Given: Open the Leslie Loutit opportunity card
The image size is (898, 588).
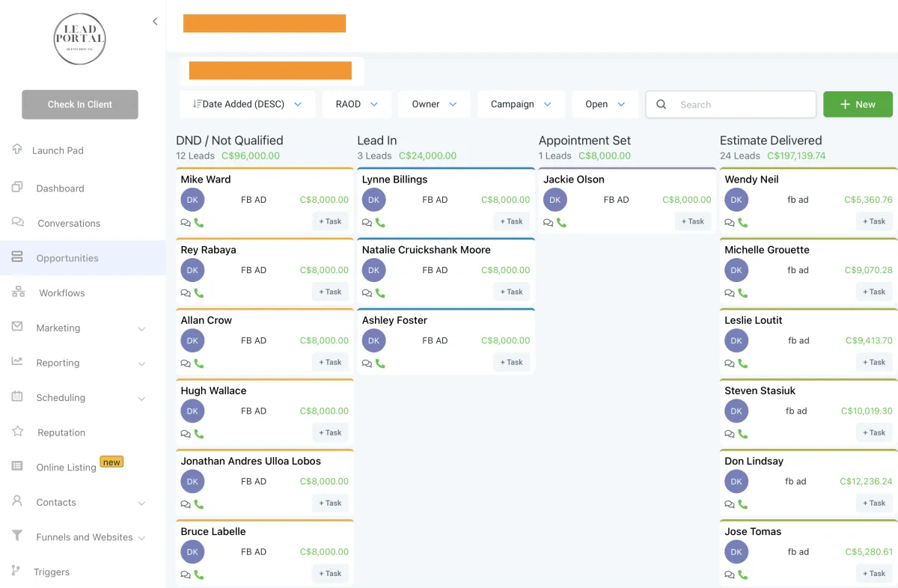Looking at the screenshot, I should tap(808, 341).
